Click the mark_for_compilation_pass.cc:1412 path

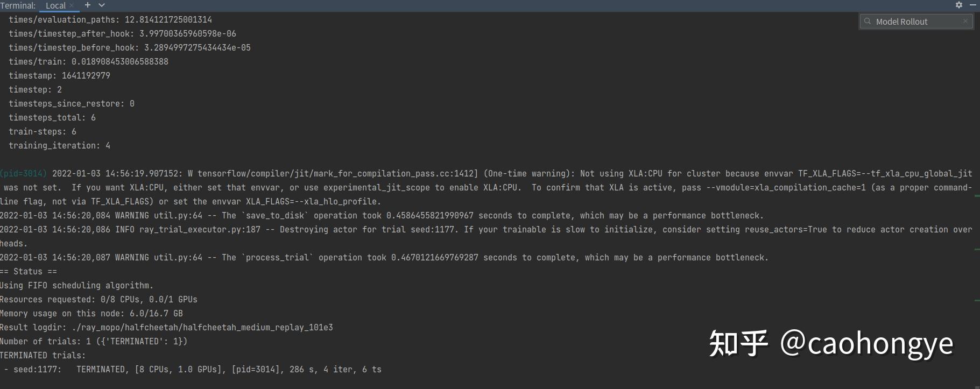(x=337, y=173)
